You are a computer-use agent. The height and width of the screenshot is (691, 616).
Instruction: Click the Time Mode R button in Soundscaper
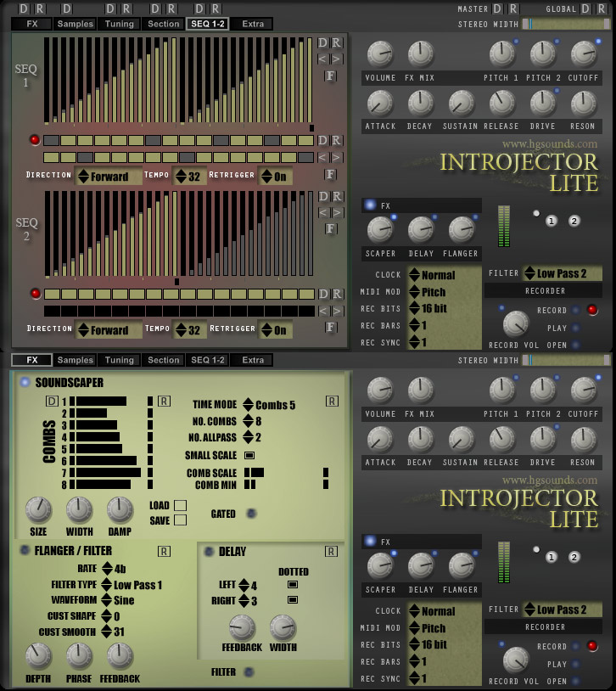[332, 401]
